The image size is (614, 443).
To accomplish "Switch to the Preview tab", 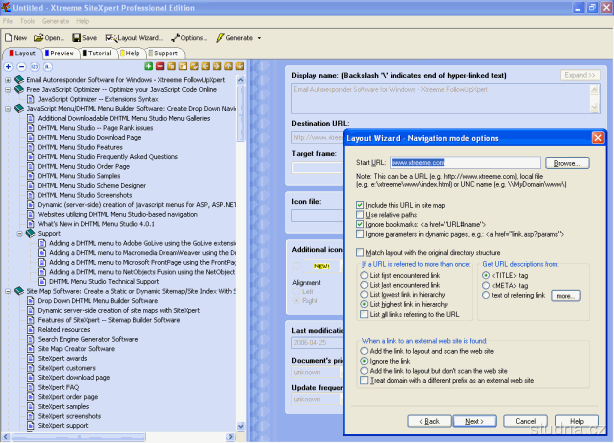I will click(59, 52).
